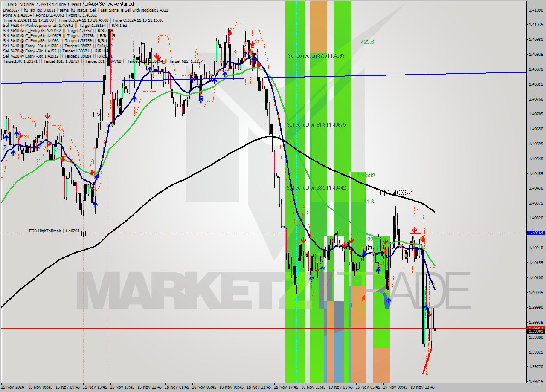The height and width of the screenshot is (392, 546).
Task: Click the current price tag 1.39901 on axis
Action: [535, 331]
